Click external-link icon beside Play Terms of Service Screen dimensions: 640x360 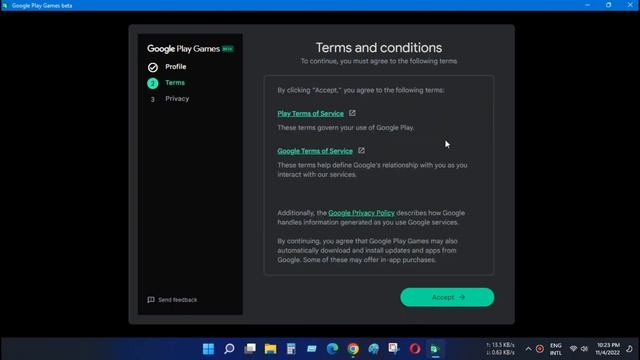352,113
